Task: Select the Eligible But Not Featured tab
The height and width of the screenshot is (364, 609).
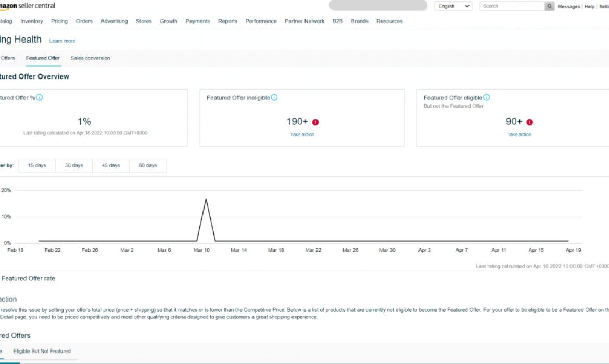Action: point(42,351)
